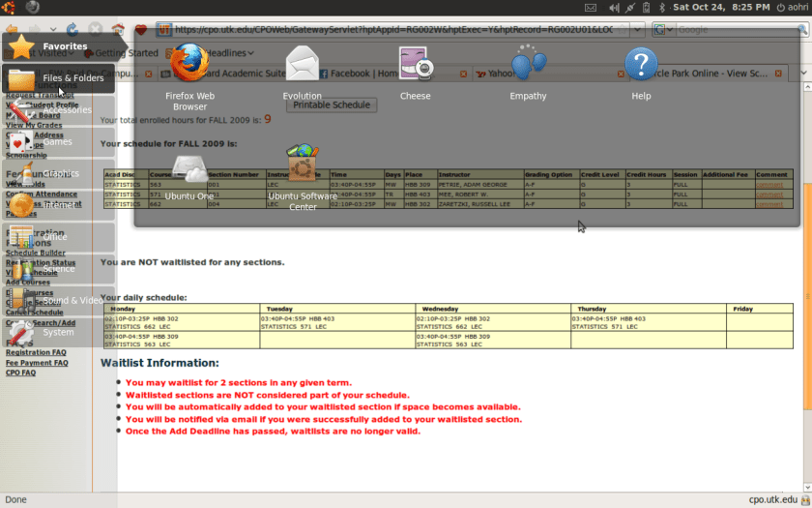Open the CPO FAQ link
This screenshot has width=812, height=508.
[x=20, y=373]
